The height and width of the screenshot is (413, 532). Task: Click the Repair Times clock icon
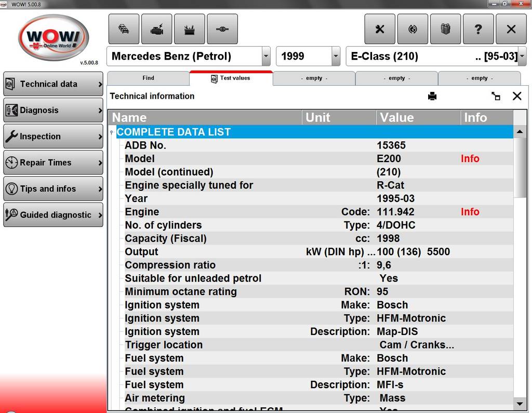(11, 162)
